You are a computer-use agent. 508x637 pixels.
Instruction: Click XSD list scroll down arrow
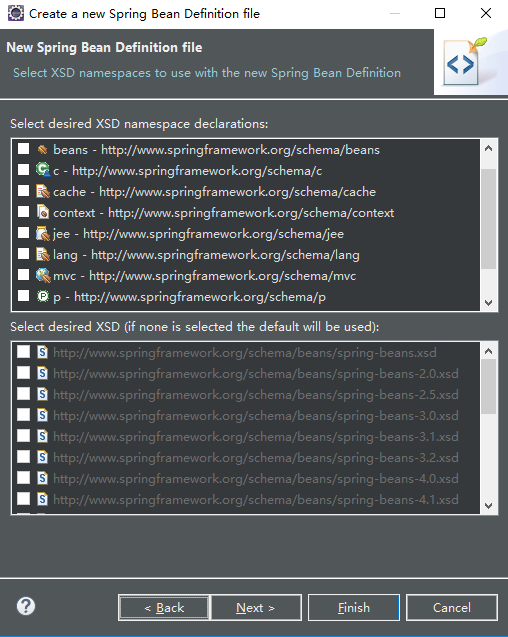coord(488,506)
